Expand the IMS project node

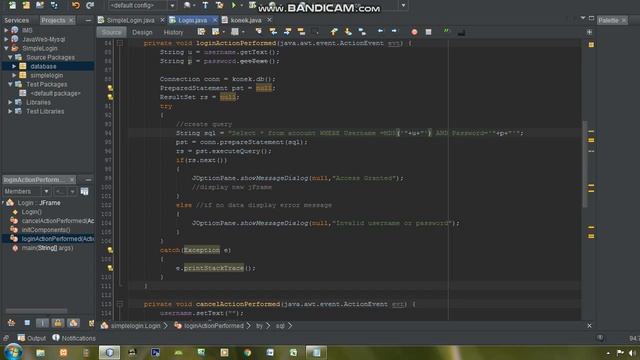pyautogui.click(x=6, y=30)
